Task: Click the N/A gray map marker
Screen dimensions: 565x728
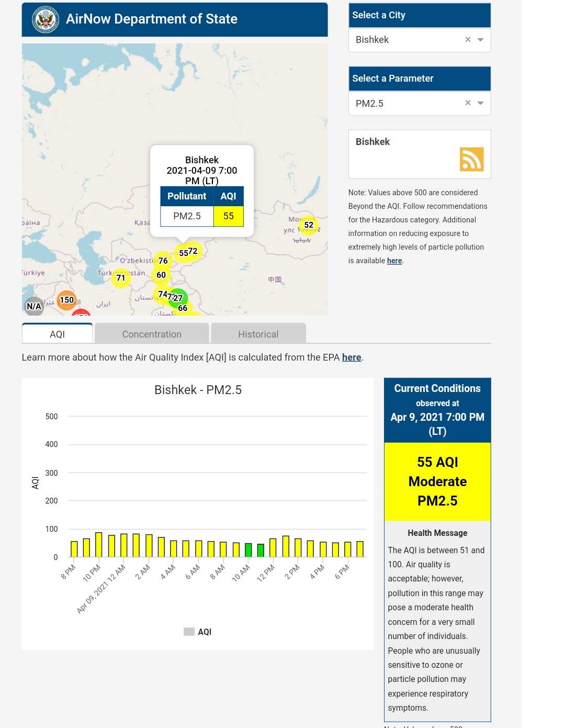Action: pos(34,306)
